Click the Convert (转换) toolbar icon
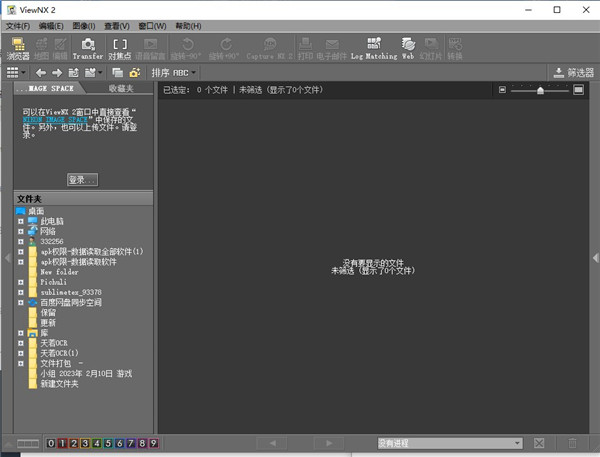The image size is (600, 457). click(455, 49)
